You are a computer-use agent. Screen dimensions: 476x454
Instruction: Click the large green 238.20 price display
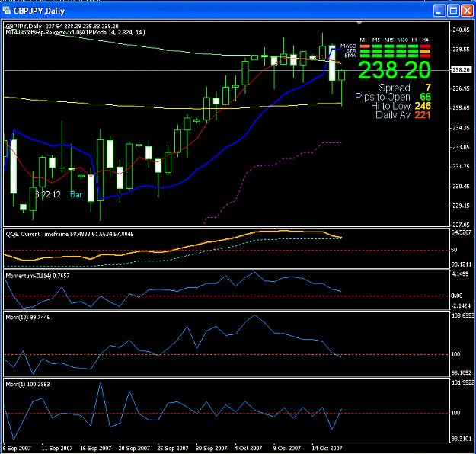tap(395, 70)
